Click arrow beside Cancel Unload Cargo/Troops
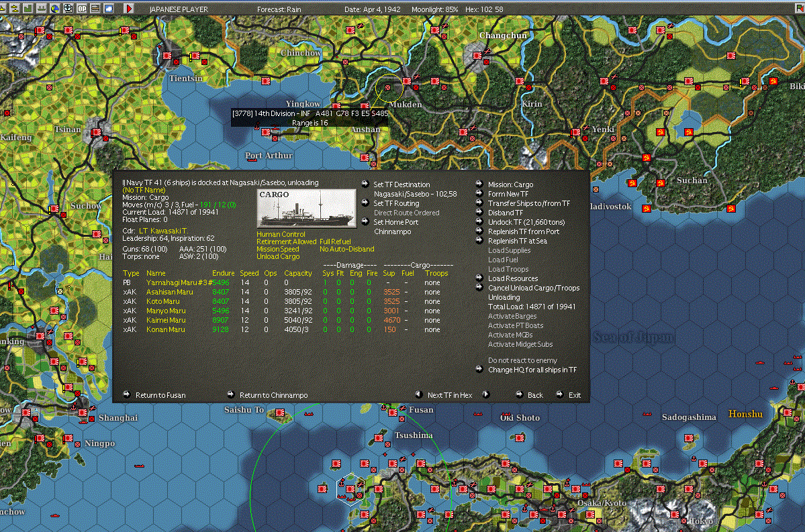The image size is (805, 532). (479, 287)
